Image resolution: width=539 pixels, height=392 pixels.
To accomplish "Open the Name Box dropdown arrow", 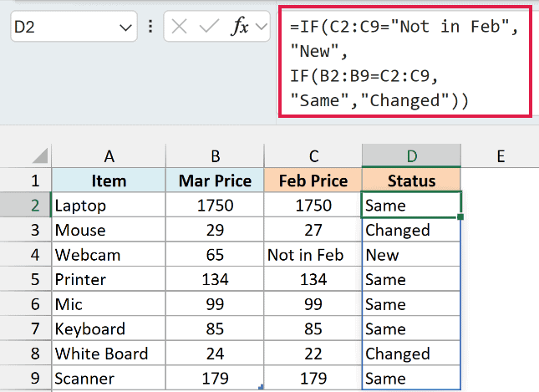I will click(125, 28).
